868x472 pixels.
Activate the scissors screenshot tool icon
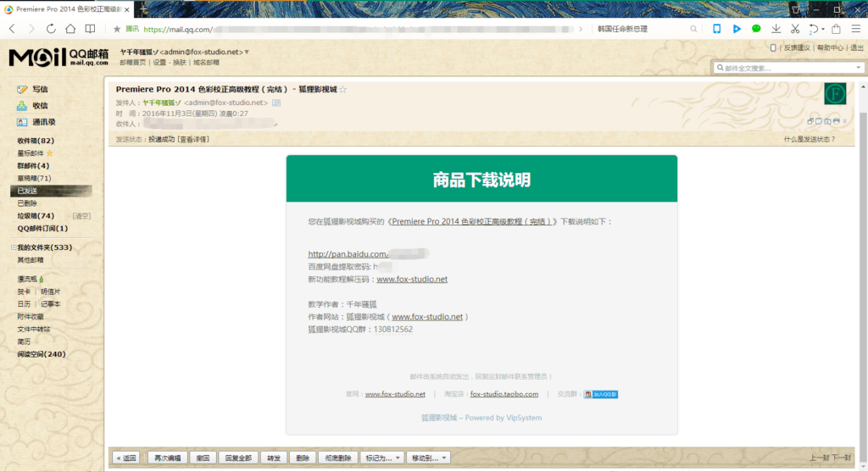[x=795, y=29]
